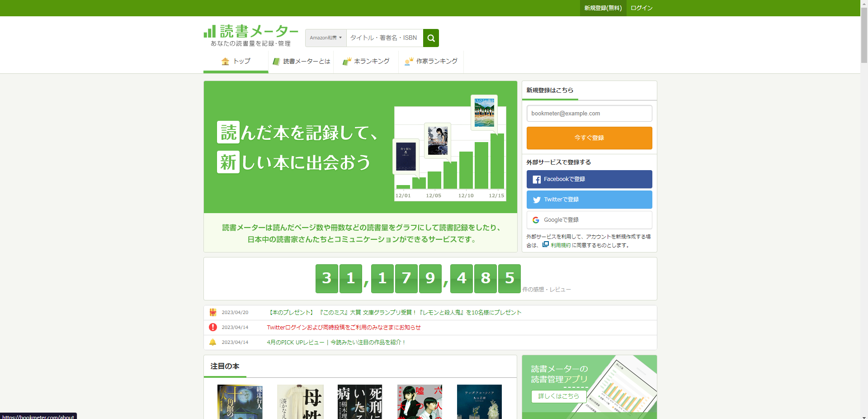The width and height of the screenshot is (868, 419).
Task: Click the girl illustration book cover in chart
Action: click(437, 141)
